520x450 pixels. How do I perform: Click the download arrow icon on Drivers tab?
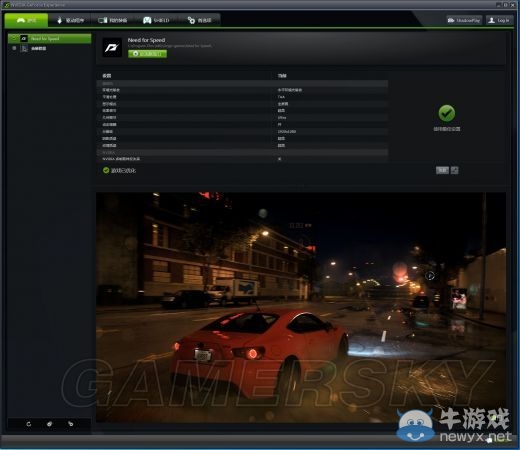point(60,20)
